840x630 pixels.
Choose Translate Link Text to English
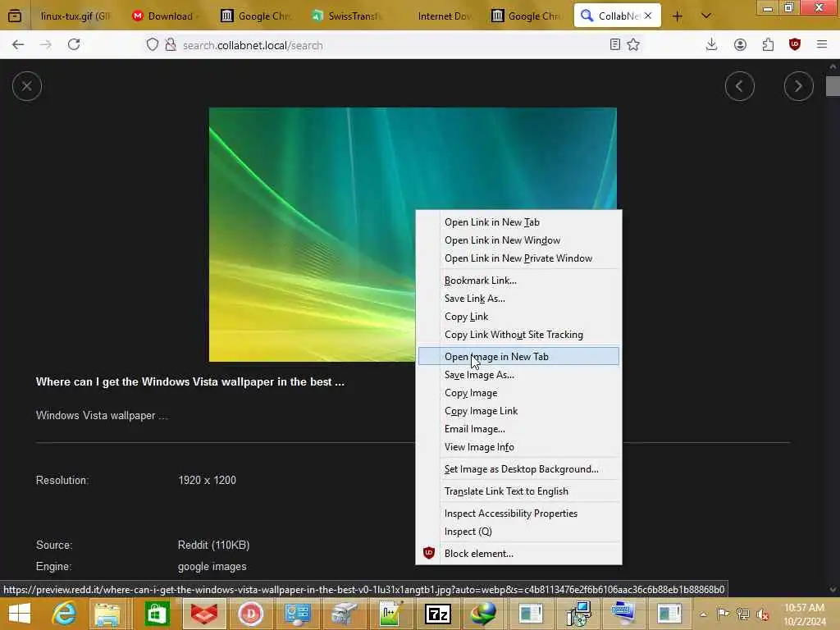[518, 491]
